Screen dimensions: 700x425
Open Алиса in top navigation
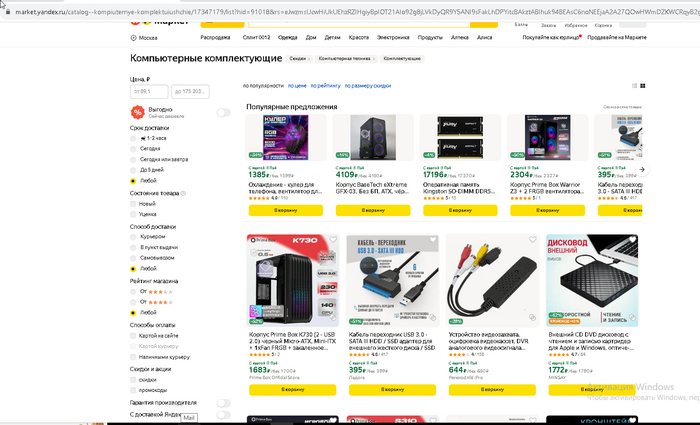pyautogui.click(x=484, y=38)
